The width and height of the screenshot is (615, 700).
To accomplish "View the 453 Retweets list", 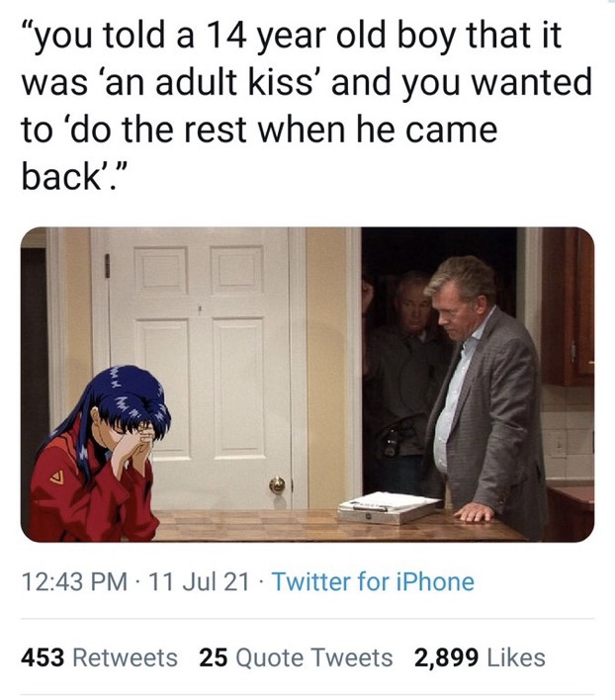I will pos(99,657).
